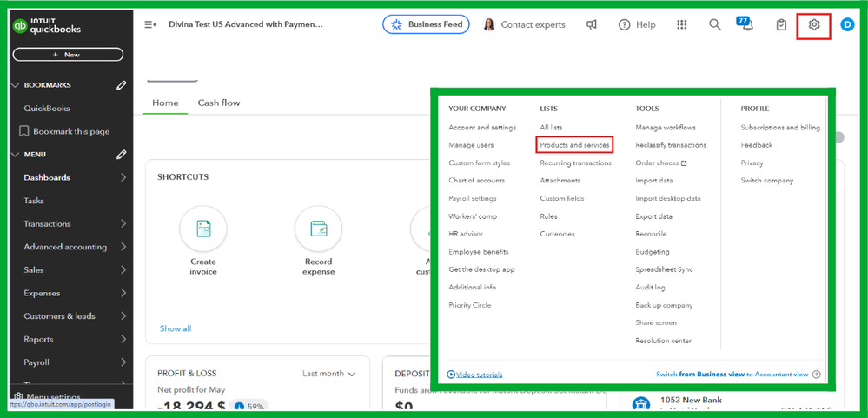Open Tasks in the sidebar
This screenshot has width=868, height=418.
(x=34, y=201)
